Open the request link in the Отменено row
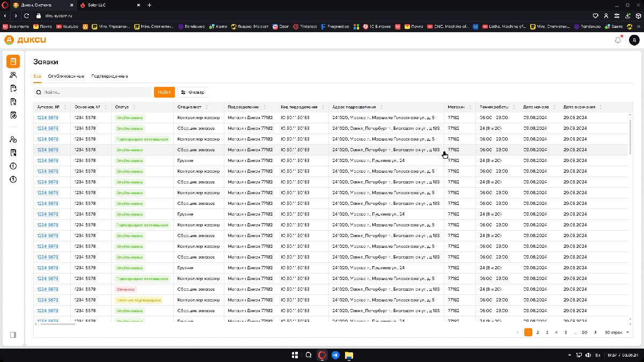The image size is (644, 362). (48, 289)
